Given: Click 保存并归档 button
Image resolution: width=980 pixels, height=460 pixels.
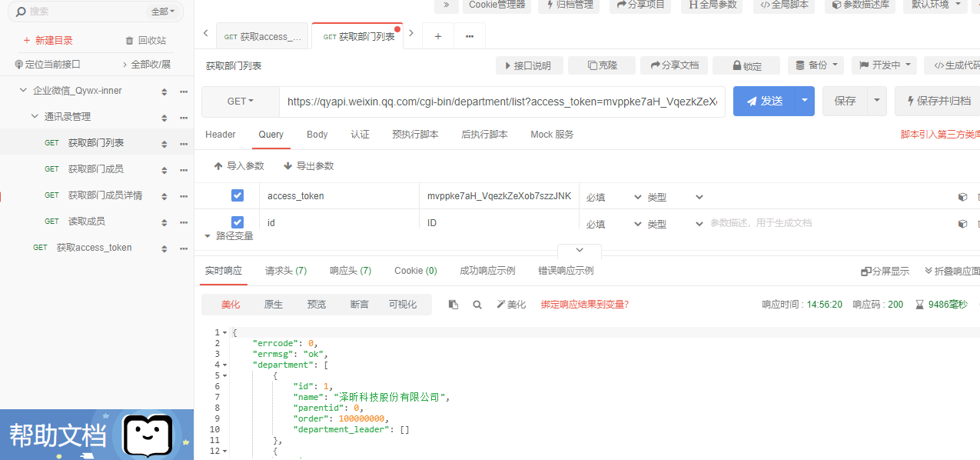Looking at the screenshot, I should [937, 101].
